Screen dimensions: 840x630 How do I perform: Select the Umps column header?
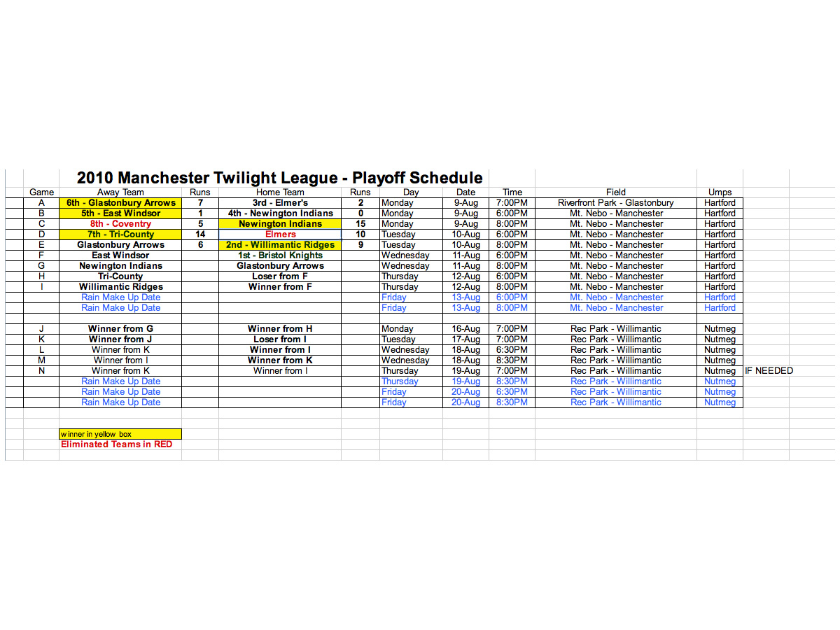[x=720, y=192]
